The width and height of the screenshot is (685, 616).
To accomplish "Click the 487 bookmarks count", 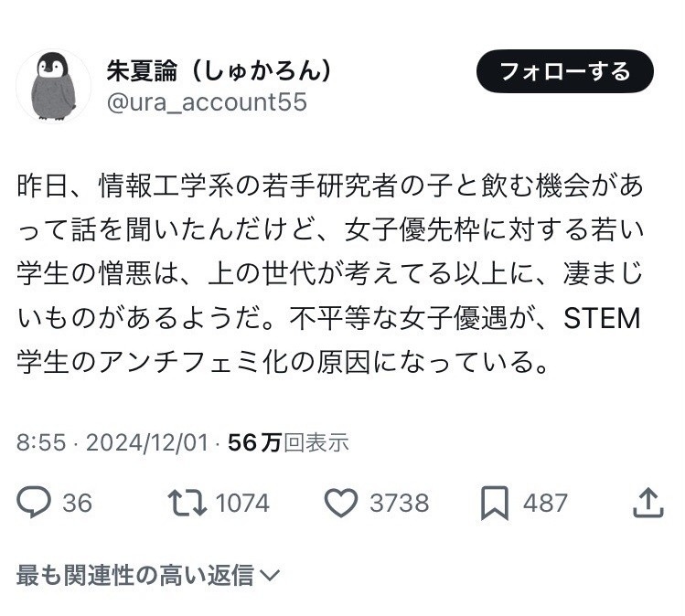I will click(545, 503).
